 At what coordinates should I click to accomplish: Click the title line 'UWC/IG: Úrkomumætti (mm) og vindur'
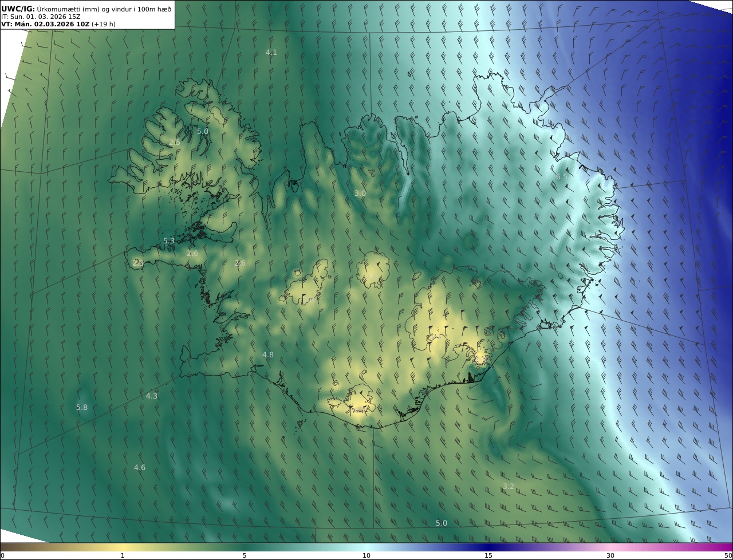[86, 9]
